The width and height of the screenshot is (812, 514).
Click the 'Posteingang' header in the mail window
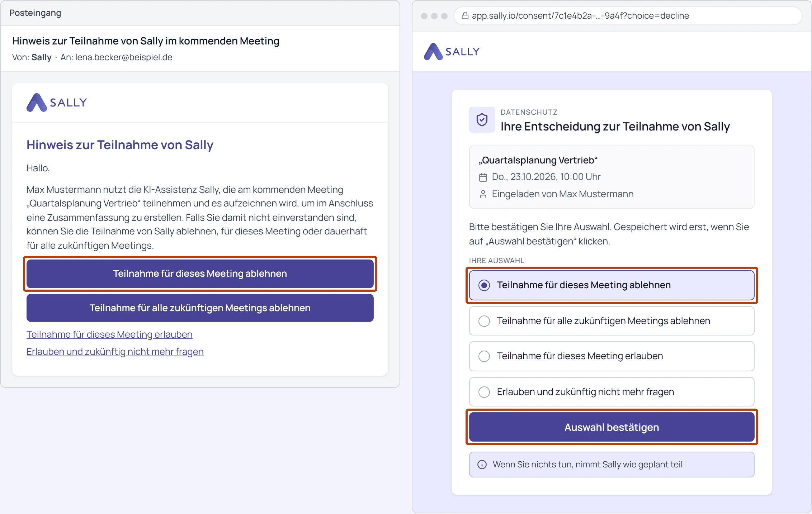tap(35, 13)
